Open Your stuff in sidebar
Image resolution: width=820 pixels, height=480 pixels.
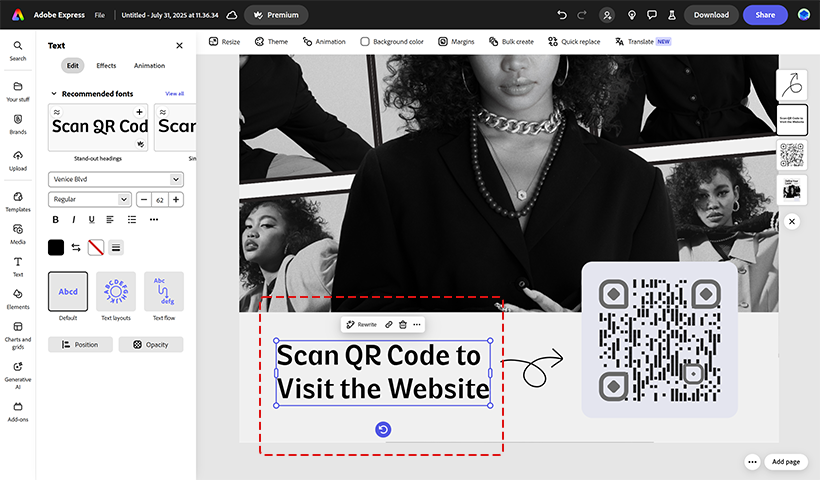pos(18,92)
